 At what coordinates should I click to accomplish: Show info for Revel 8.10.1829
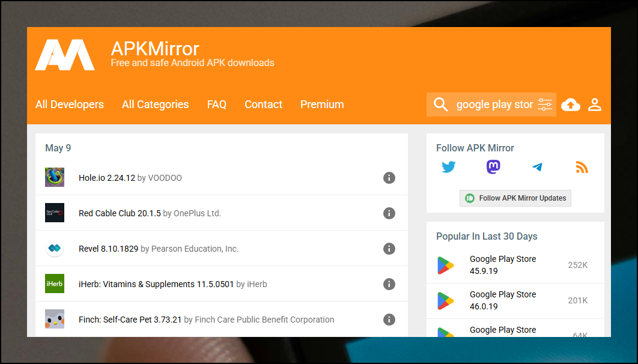389,249
